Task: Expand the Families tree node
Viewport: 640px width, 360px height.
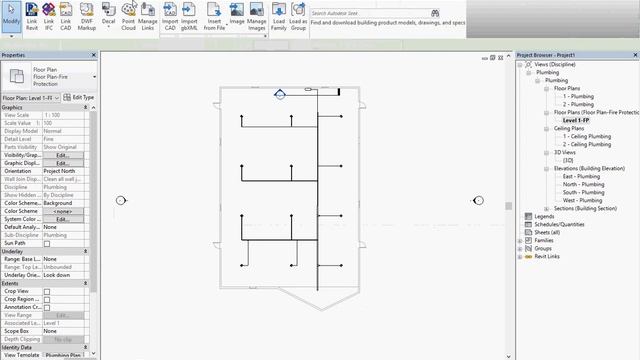Action: point(520,241)
